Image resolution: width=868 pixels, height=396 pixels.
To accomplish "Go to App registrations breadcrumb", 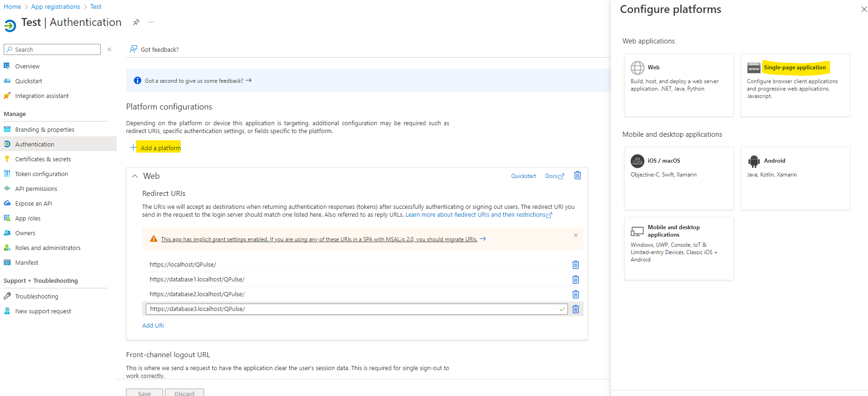I will [55, 6].
